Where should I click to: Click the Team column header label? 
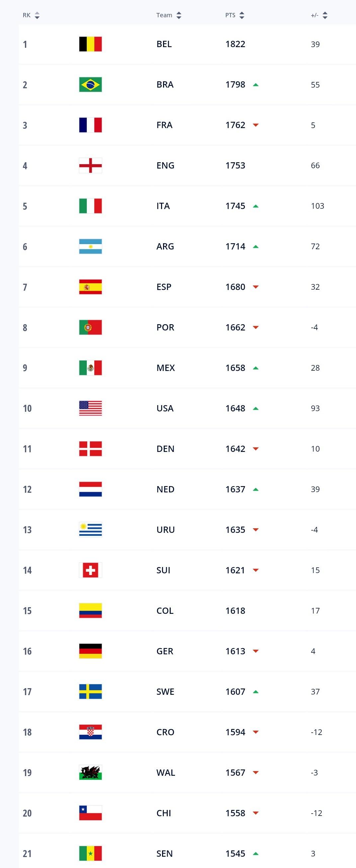pos(164,15)
